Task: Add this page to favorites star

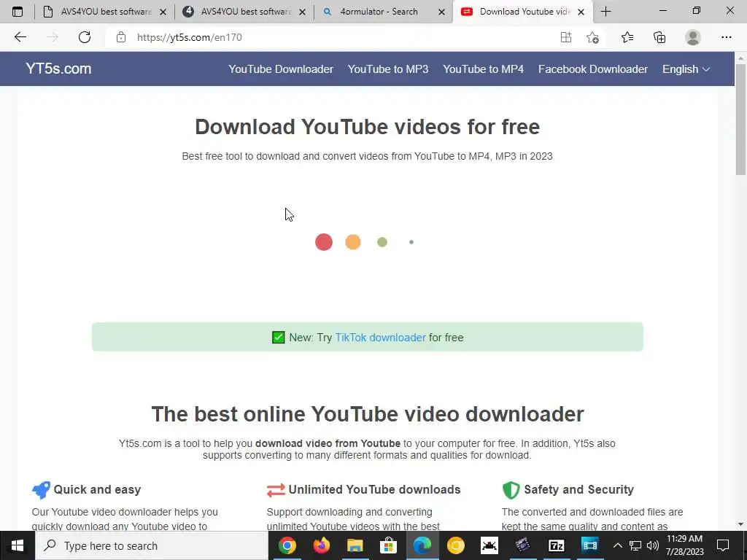Action: (x=592, y=37)
